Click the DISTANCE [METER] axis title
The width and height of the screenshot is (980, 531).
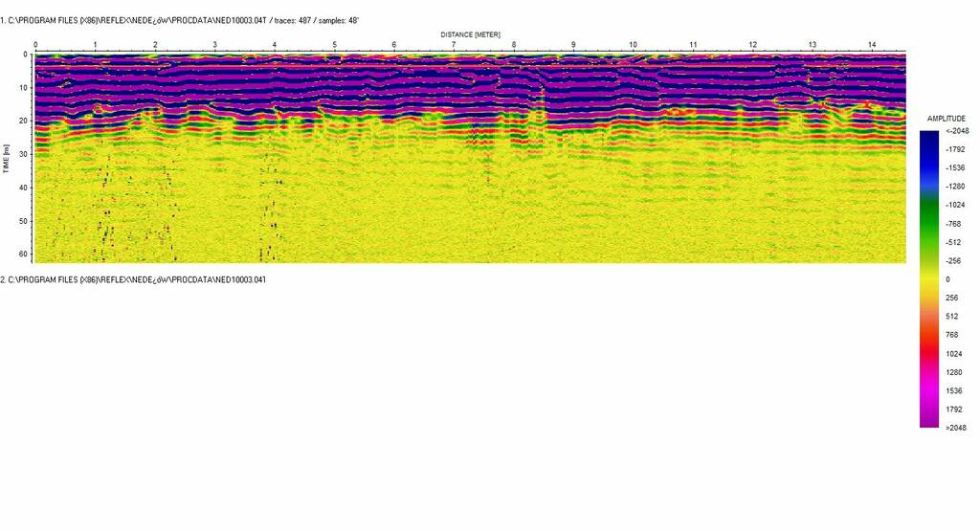pyautogui.click(x=470, y=33)
